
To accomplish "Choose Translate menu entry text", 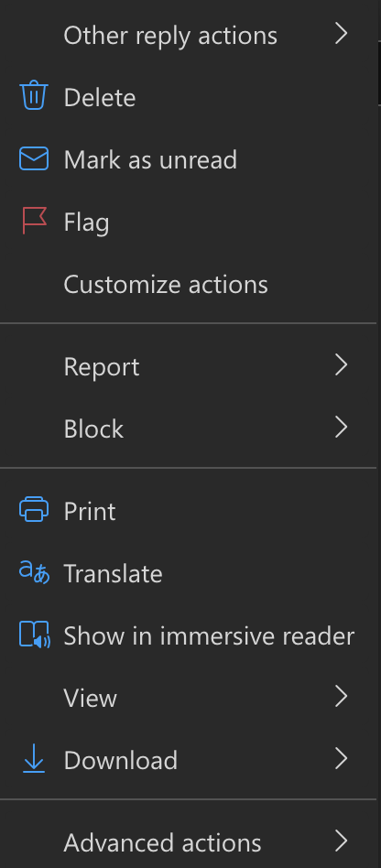I will pos(113,573).
